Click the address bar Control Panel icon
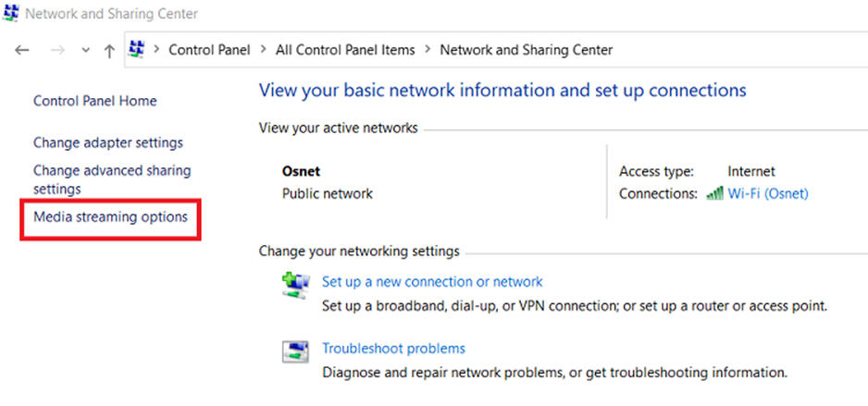 [x=136, y=49]
